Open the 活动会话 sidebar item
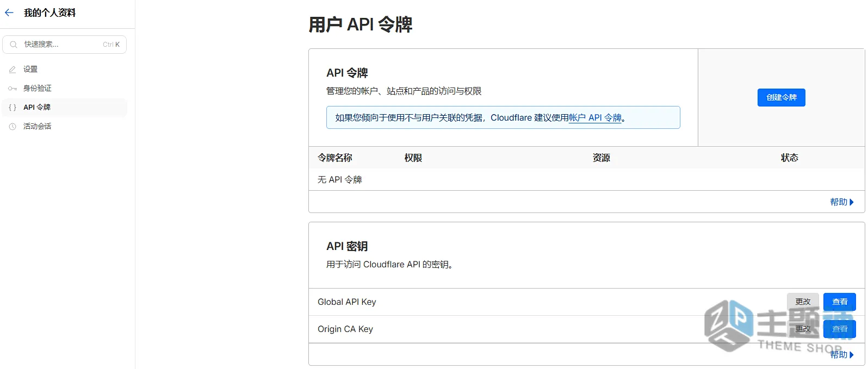 point(65,127)
